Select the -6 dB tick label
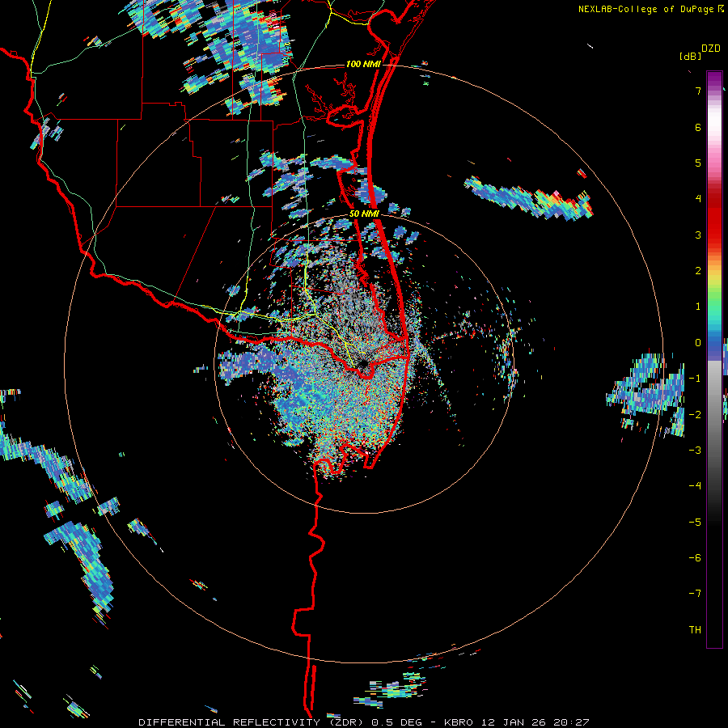The image size is (728, 728). (695, 558)
